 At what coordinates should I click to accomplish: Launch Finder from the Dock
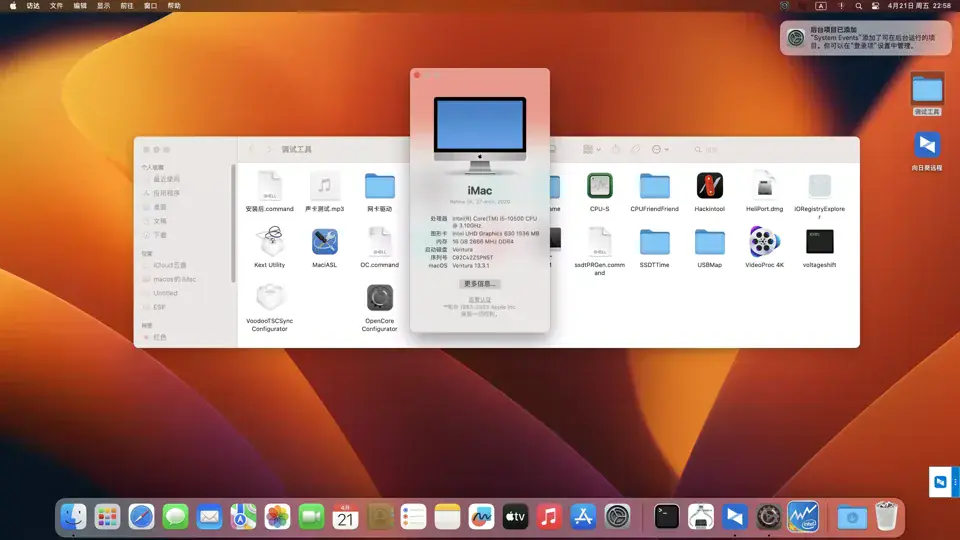[74, 517]
